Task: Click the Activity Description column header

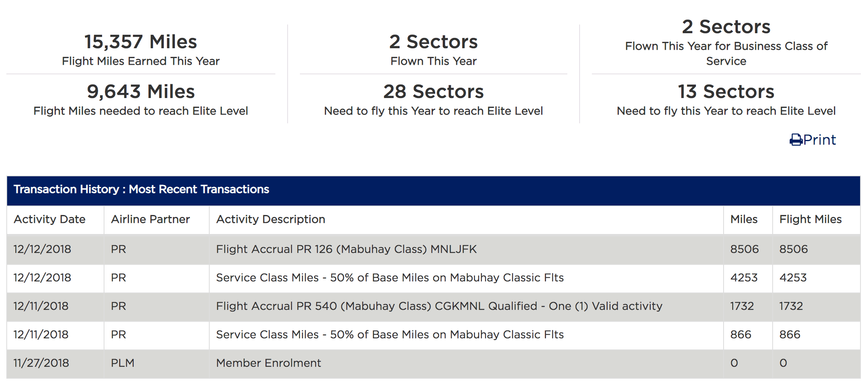Action: pyautogui.click(x=271, y=219)
